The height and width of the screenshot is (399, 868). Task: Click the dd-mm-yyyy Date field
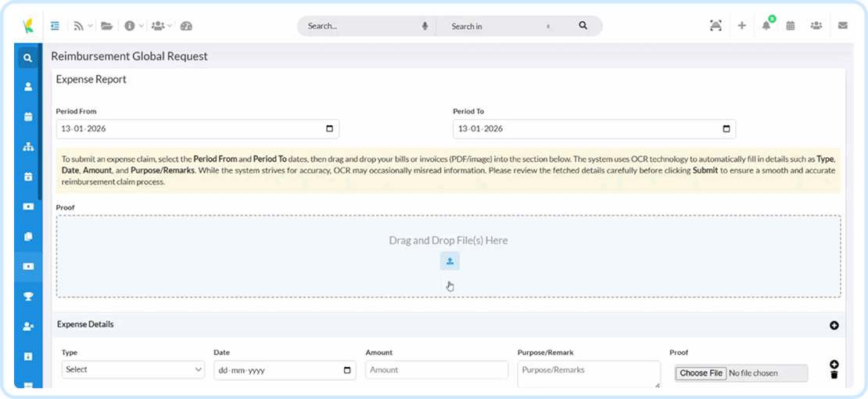(285, 370)
